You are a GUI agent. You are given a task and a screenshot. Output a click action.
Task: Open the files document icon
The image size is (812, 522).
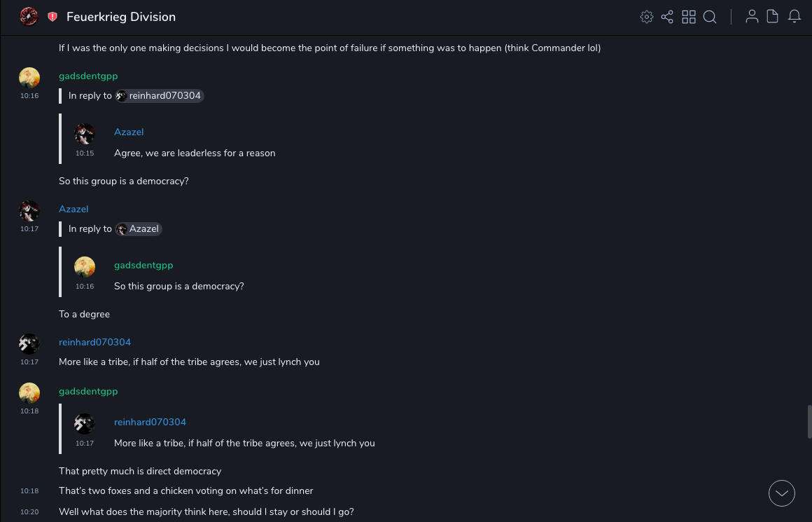pos(773,17)
